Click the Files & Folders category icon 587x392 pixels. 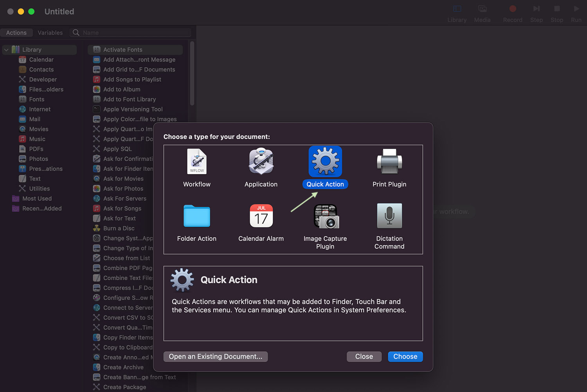pyautogui.click(x=23, y=89)
